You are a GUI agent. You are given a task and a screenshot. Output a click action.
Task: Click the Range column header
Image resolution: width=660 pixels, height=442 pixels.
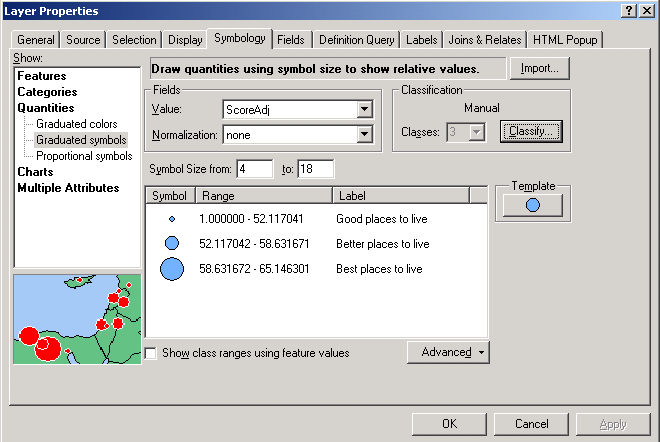coord(262,196)
